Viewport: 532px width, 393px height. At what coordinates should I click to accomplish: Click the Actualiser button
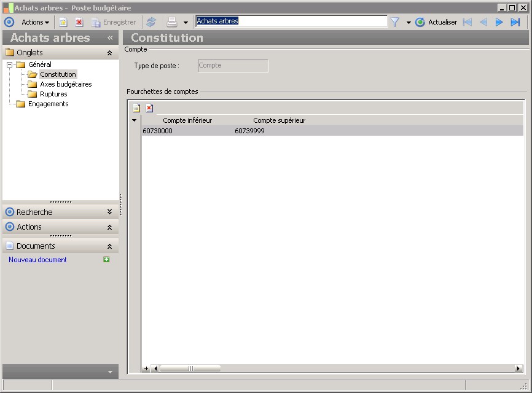point(436,22)
